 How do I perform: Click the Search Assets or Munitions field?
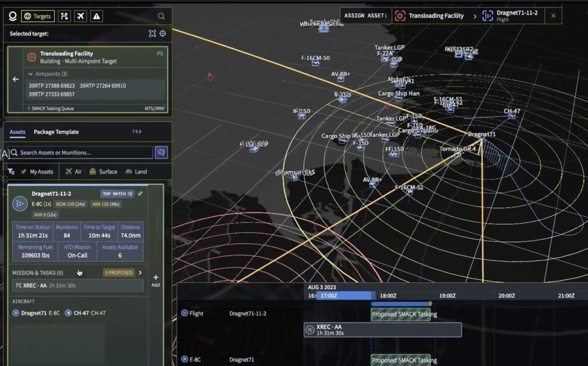(x=80, y=152)
